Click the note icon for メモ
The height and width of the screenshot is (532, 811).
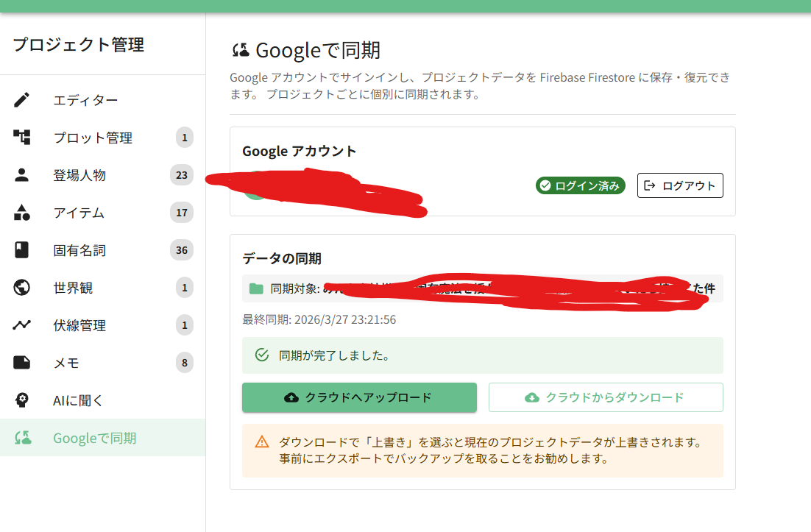22,363
